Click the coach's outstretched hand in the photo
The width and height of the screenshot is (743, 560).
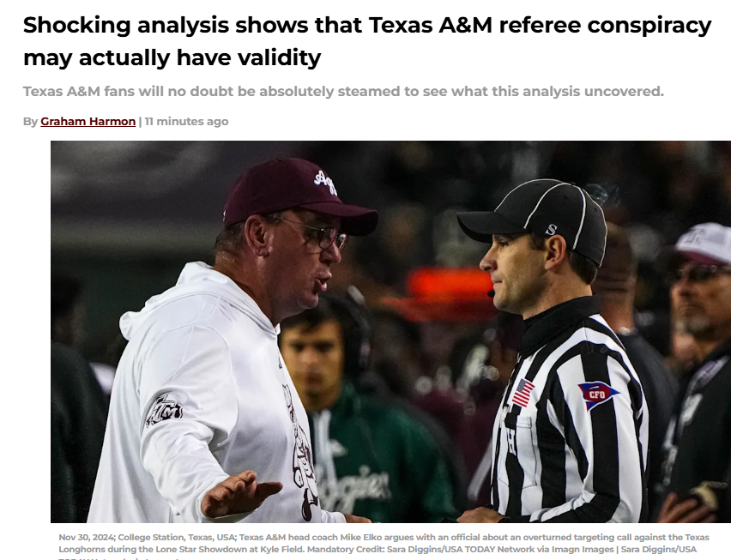(x=241, y=494)
